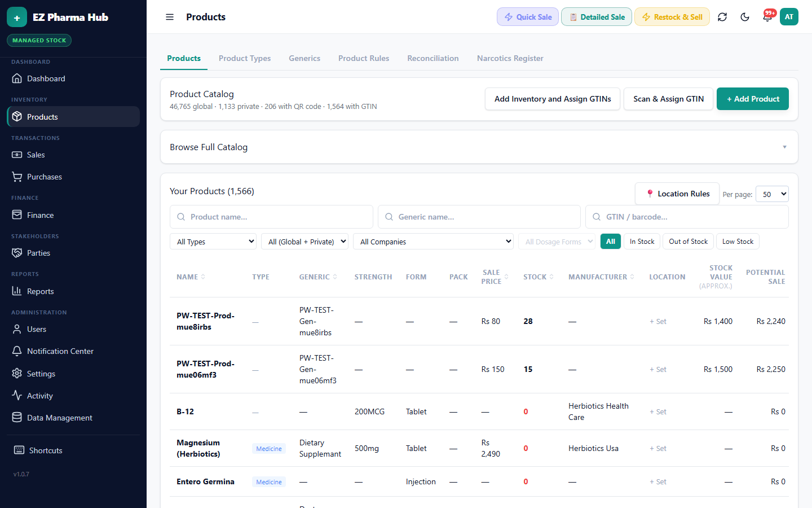Open Finance section in sidebar
The image size is (812, 508).
pos(73,215)
